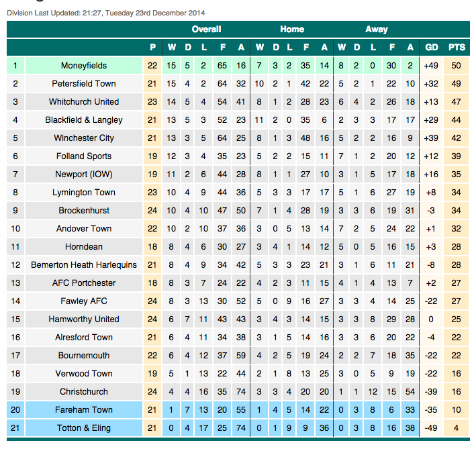Click Whitchurch United points value 47
Image resolution: width=476 pixels, height=451 pixels.
[456, 101]
